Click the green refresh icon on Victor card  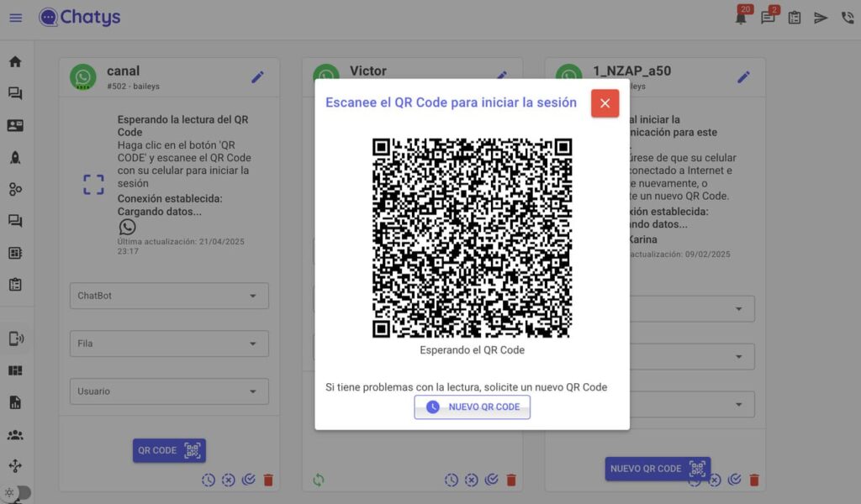(x=318, y=480)
